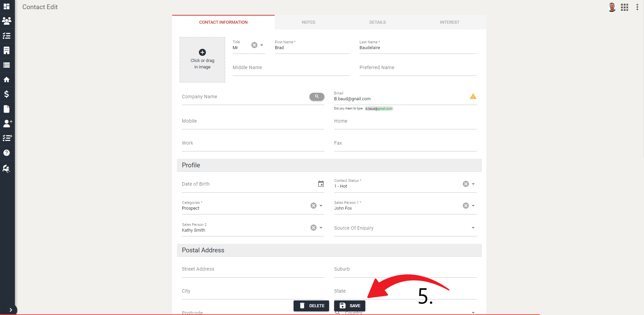Open the app grid launcher at top right
The image size is (644, 315).
624,7
